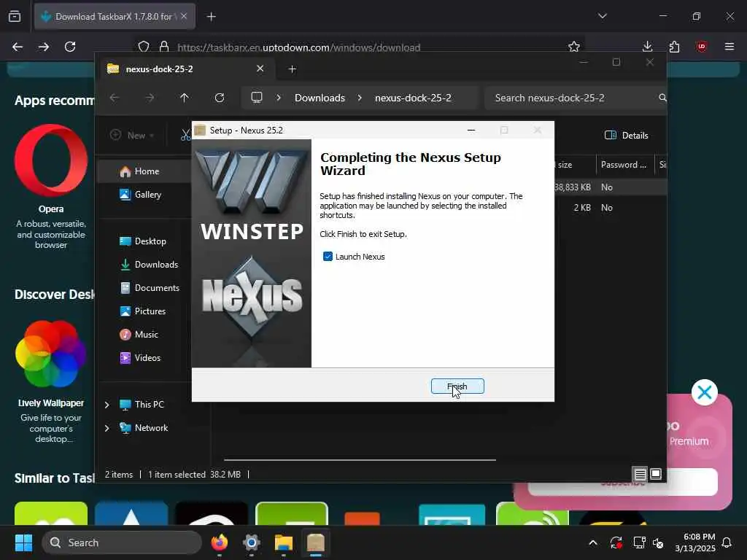Click Finish to exit Nexus Setup

click(457, 386)
